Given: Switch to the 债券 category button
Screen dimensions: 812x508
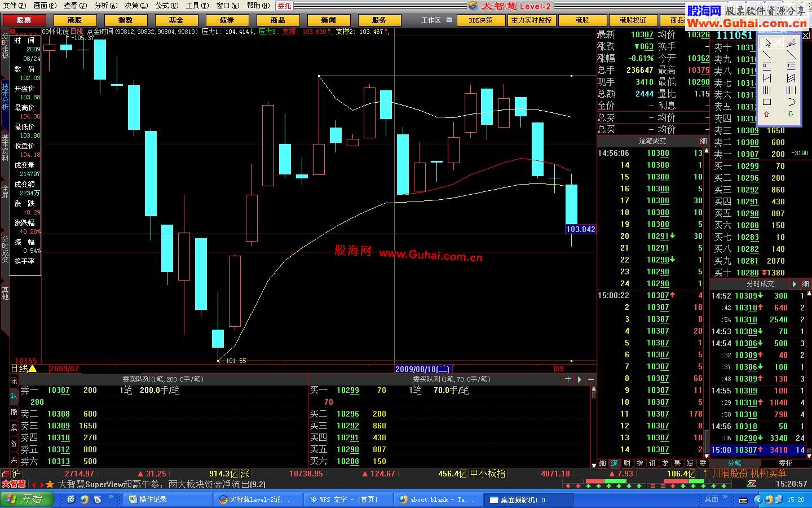Looking at the screenshot, I should point(227,20).
